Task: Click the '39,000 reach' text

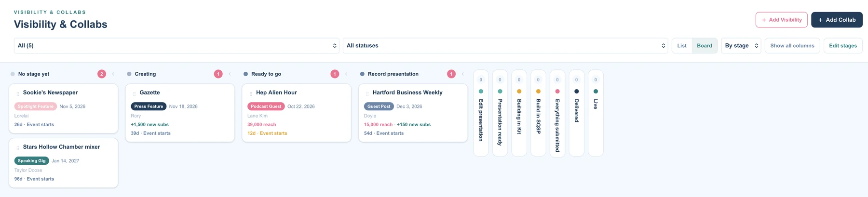Action: point(262,125)
